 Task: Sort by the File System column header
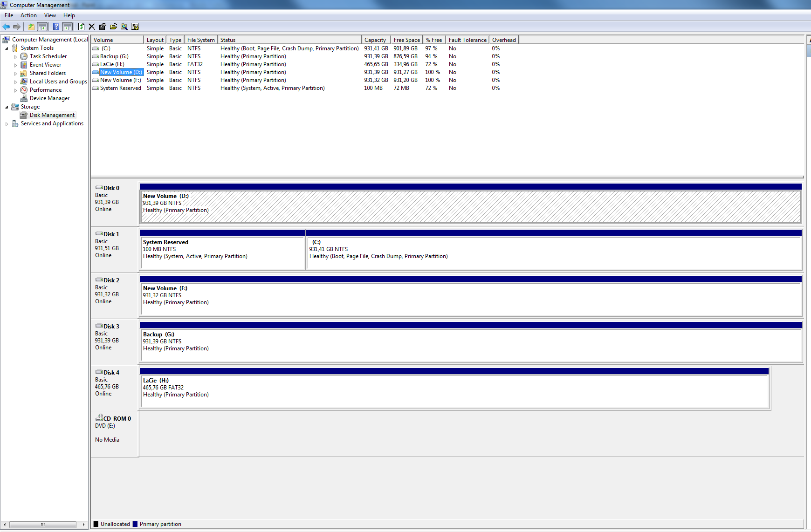(x=201, y=40)
